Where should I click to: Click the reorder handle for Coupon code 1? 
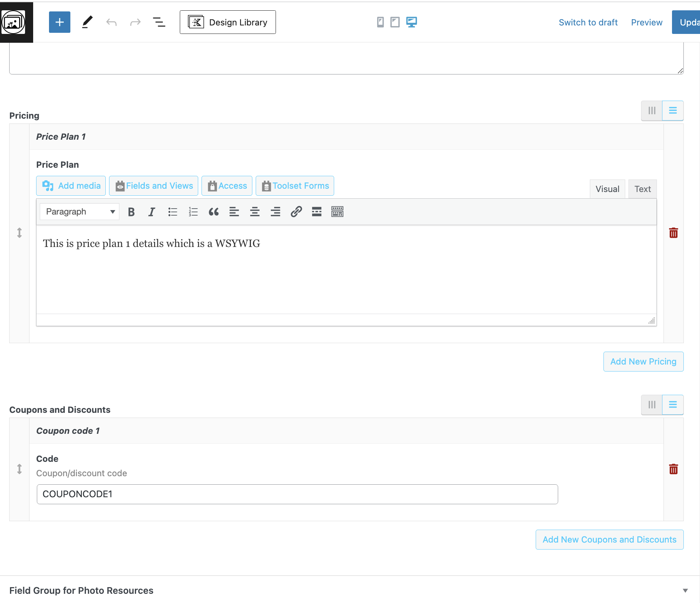tap(20, 469)
